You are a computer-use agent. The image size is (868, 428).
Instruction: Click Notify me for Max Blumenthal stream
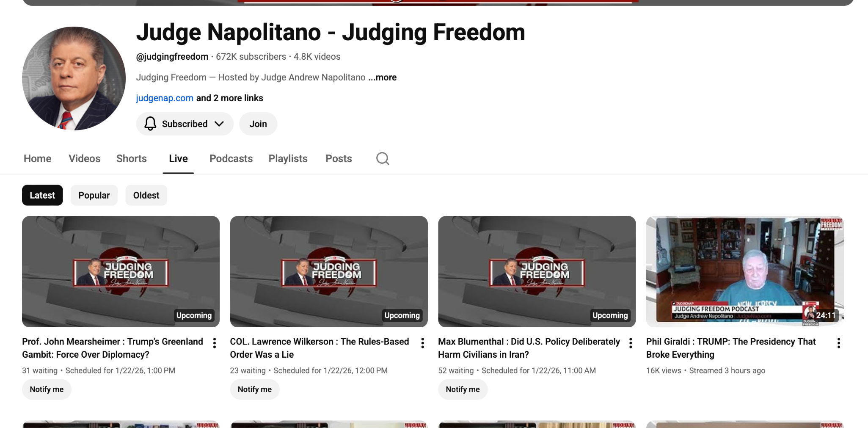point(463,389)
